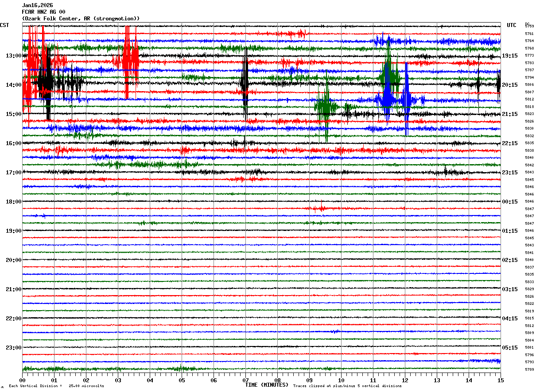Select the 20:00 CST time label

(x=13, y=260)
